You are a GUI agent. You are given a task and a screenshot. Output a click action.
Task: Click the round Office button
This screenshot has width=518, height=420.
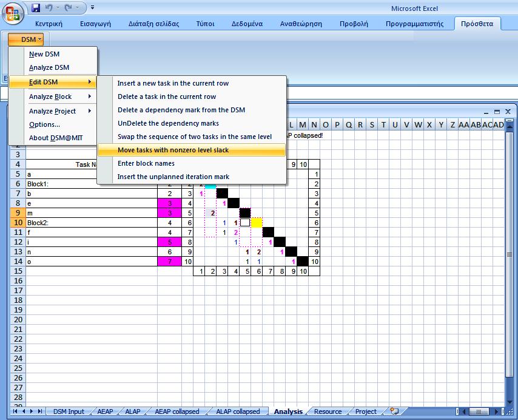coord(13,13)
